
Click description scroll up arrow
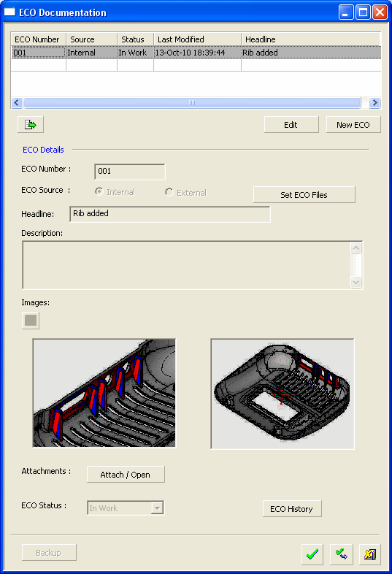pyautogui.click(x=356, y=248)
